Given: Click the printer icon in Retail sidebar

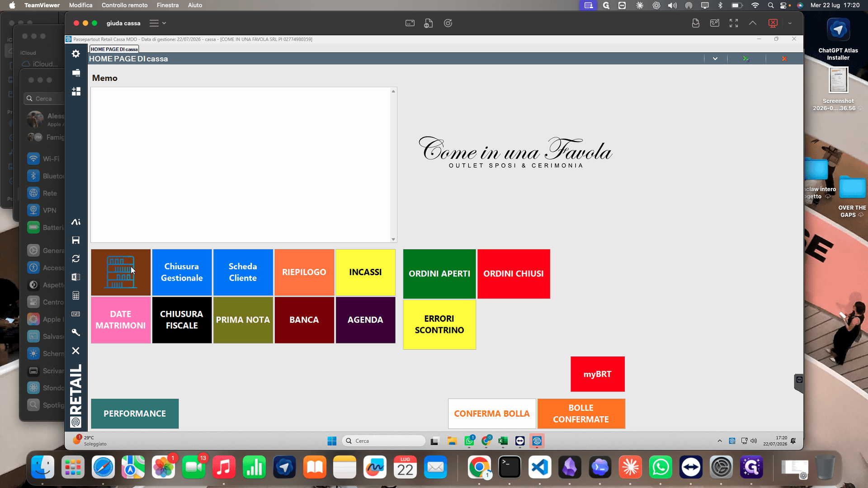Looking at the screenshot, I should click(76, 73).
